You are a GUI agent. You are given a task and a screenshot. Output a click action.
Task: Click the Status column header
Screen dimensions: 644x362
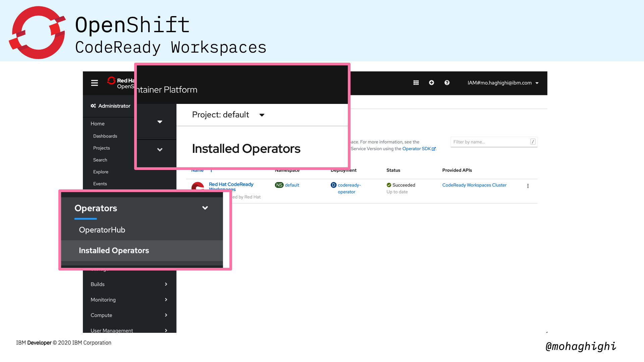click(393, 170)
